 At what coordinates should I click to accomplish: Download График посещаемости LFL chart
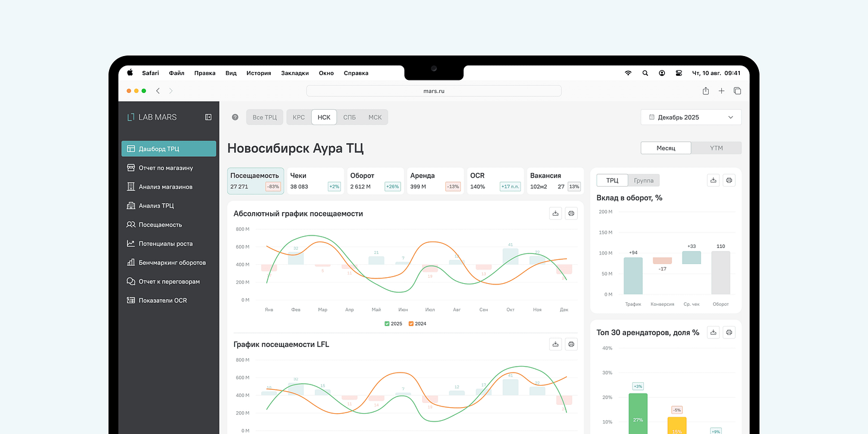[x=556, y=344]
